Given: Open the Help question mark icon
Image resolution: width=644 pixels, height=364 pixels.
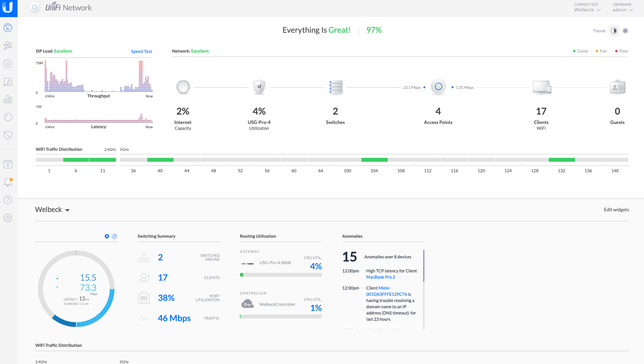Looking at the screenshot, I should tap(8, 200).
